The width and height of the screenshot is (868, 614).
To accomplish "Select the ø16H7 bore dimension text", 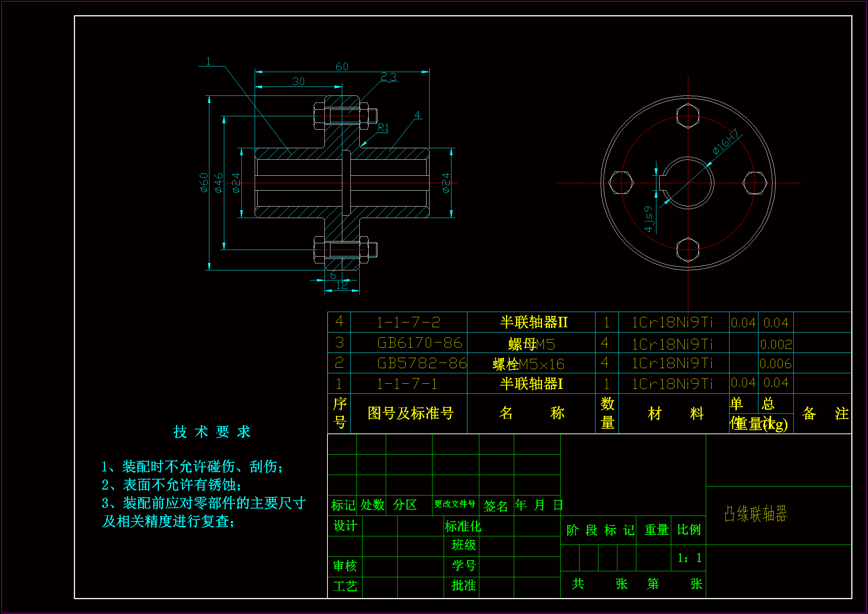I will click(x=725, y=142).
